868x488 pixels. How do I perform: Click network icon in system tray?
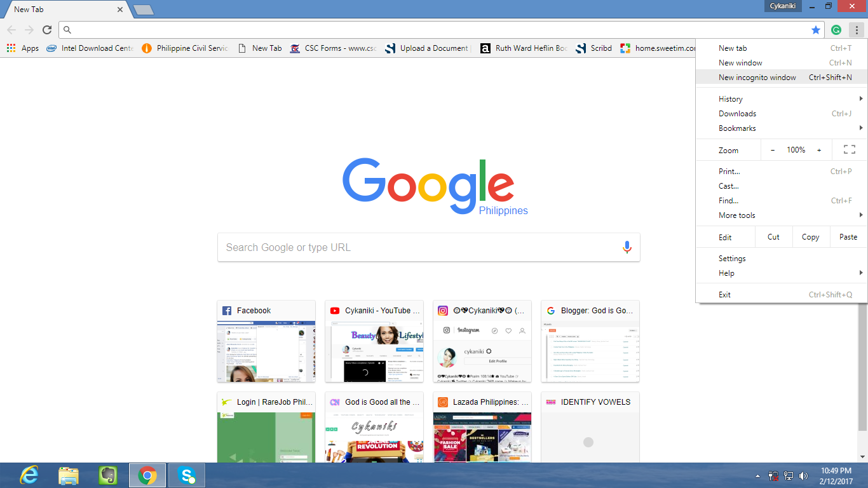[x=789, y=475]
